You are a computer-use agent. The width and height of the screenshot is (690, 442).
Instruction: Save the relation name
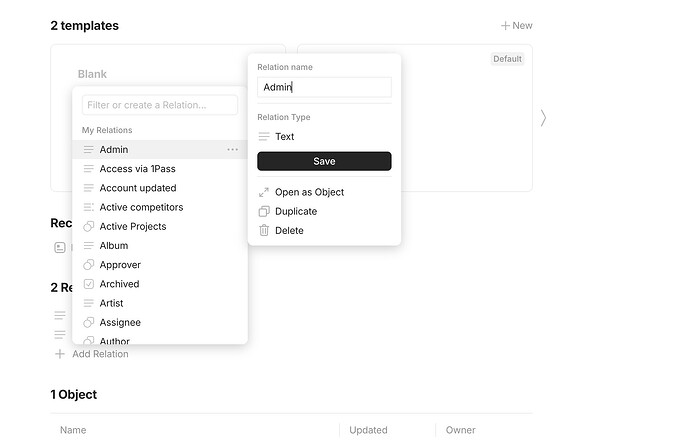tap(324, 162)
